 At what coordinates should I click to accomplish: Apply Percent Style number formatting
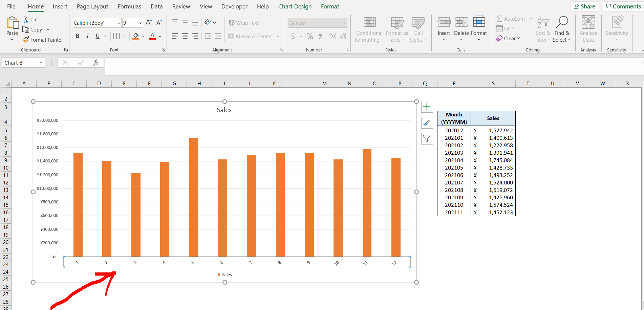tap(309, 36)
